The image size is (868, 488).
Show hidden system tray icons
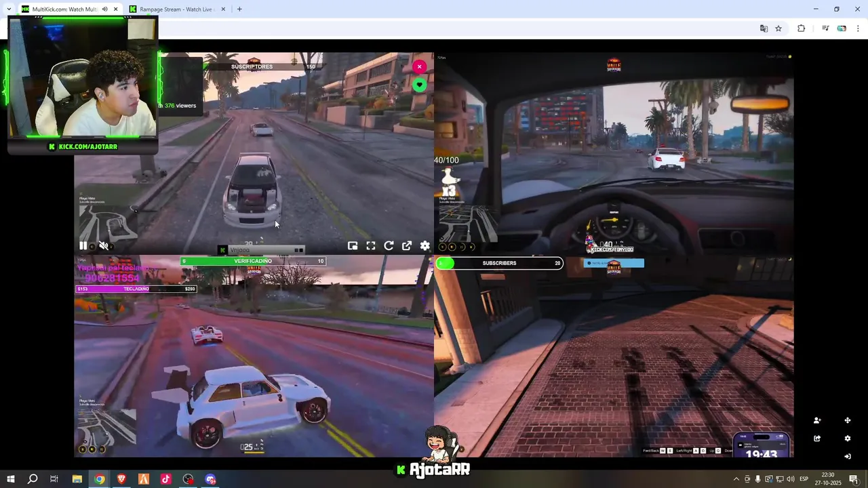click(736, 479)
